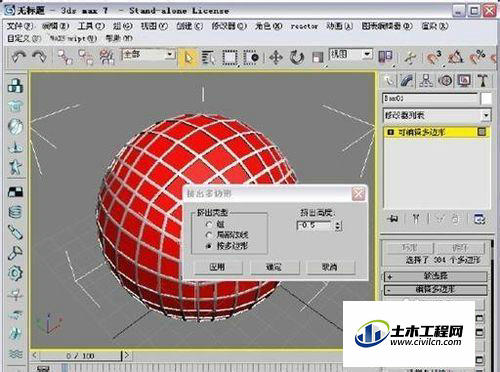
Task: Open the 创建(C) menu
Action: [x=189, y=26]
